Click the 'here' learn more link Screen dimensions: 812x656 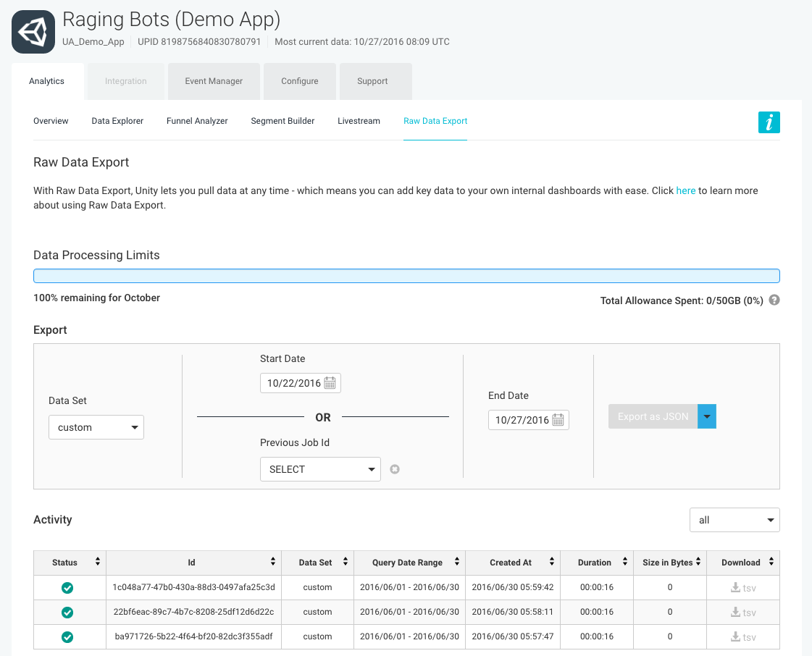coord(685,190)
